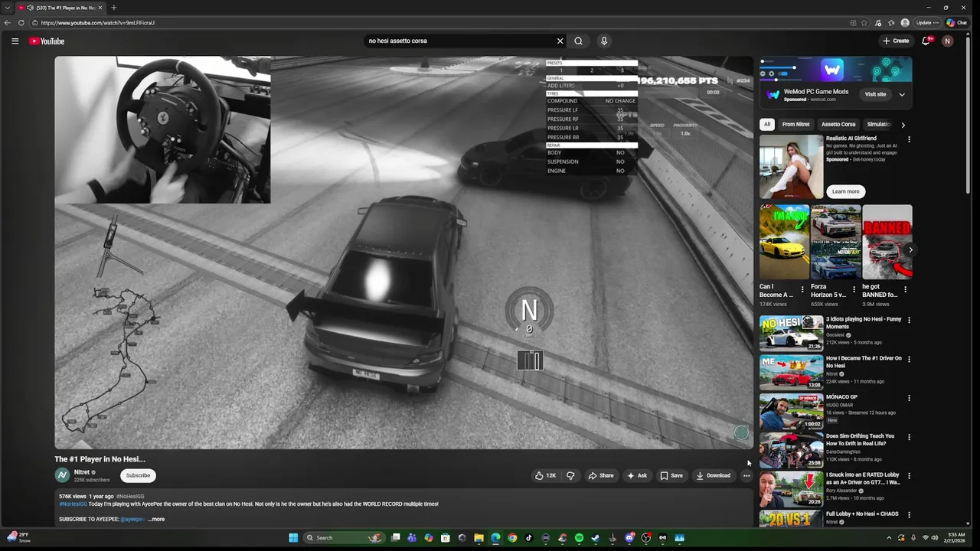Image resolution: width=980 pixels, height=551 pixels.
Task: Like the video (12K)
Action: (545, 475)
